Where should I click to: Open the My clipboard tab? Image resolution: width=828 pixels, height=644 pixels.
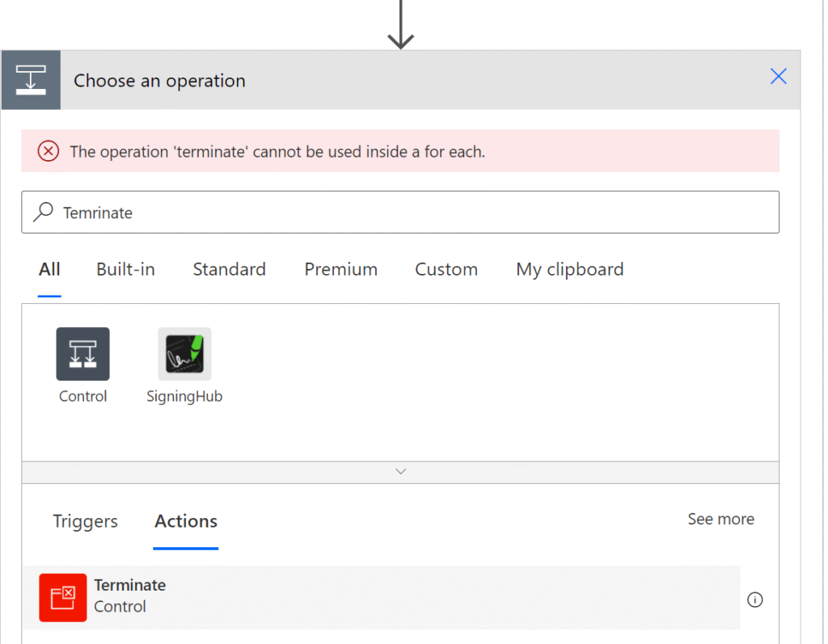click(570, 269)
